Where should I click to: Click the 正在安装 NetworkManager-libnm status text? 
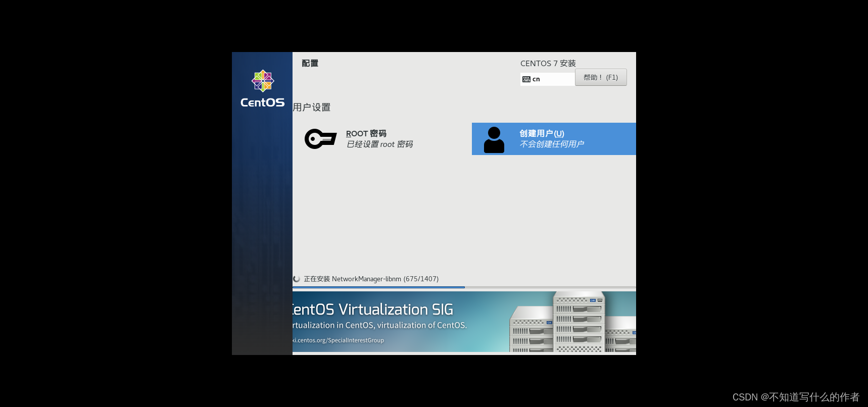[371, 279]
